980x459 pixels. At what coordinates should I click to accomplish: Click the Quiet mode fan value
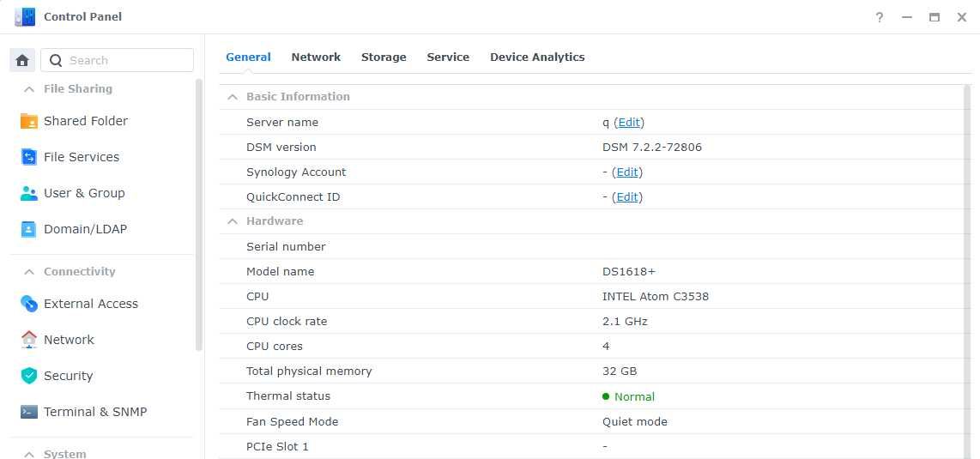point(635,422)
